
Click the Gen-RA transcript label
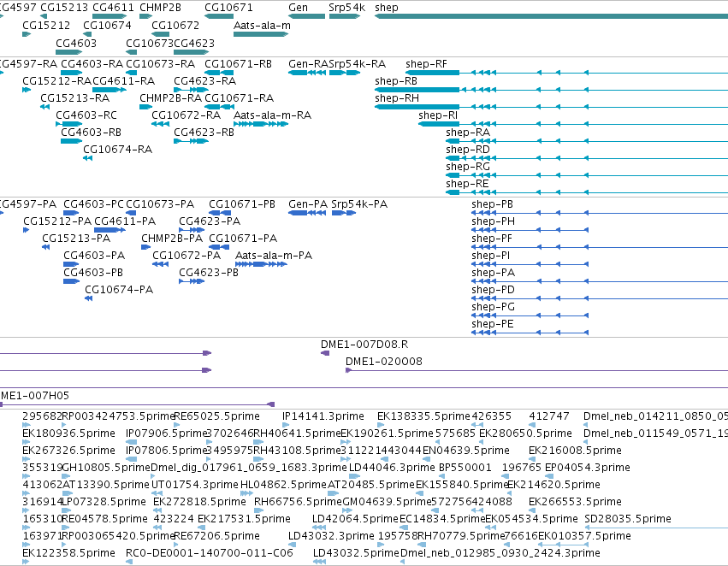point(308,63)
